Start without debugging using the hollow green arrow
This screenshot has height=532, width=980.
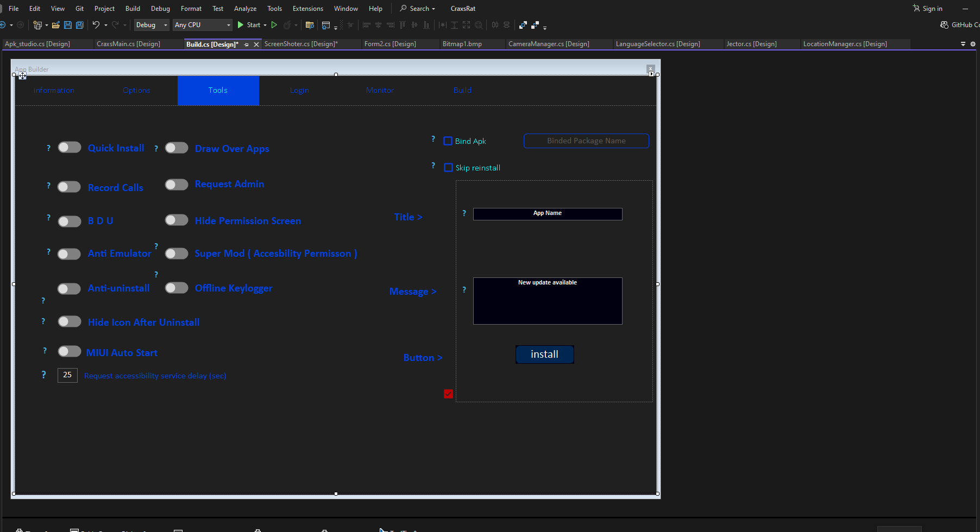(274, 25)
